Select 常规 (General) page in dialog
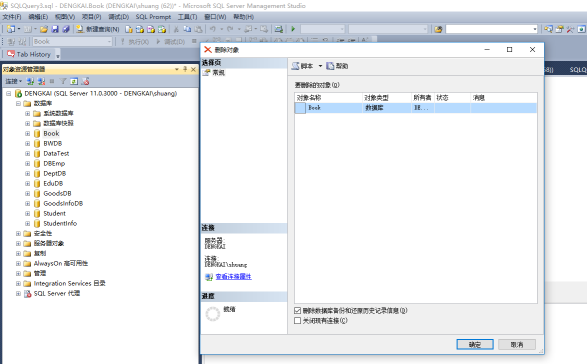 (219, 73)
